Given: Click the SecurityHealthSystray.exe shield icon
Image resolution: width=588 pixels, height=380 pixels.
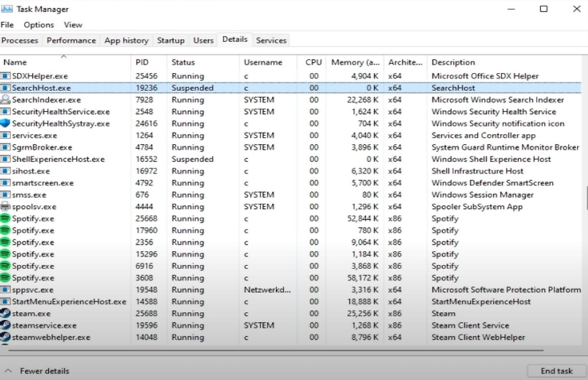Looking at the screenshot, I should (x=5, y=124).
